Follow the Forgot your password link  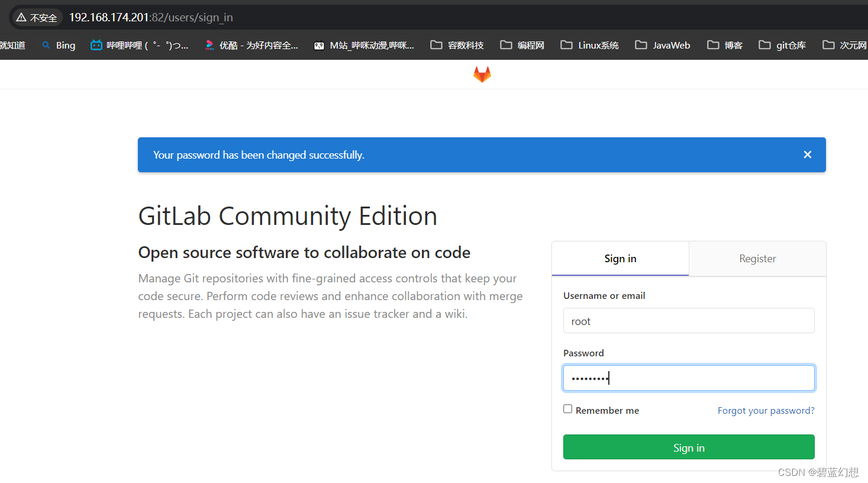766,410
